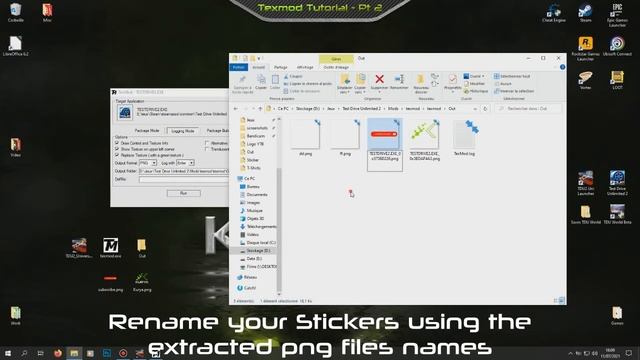Click Copier le chemin d'accès button
The width and height of the screenshot is (640, 360).
pyautogui.click(x=308, y=84)
